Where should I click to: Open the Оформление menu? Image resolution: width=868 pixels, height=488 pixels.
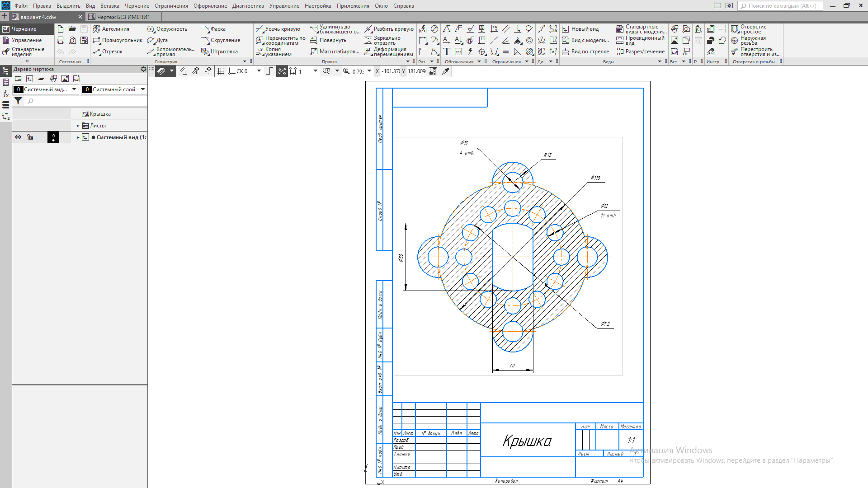point(210,6)
